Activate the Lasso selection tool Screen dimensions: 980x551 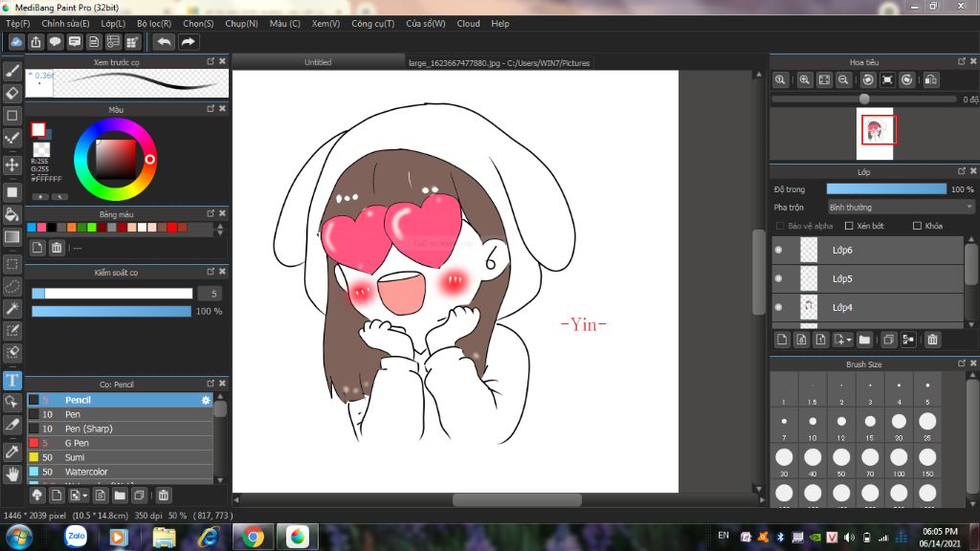tap(11, 287)
